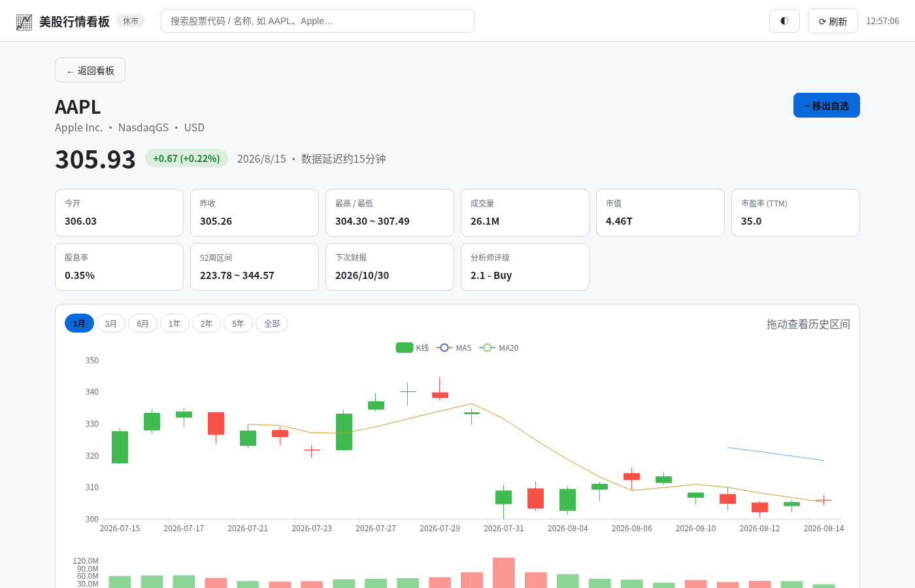Click the 2026-08-14 candlestick
Viewport: 915px width, 588px height.
point(824,500)
